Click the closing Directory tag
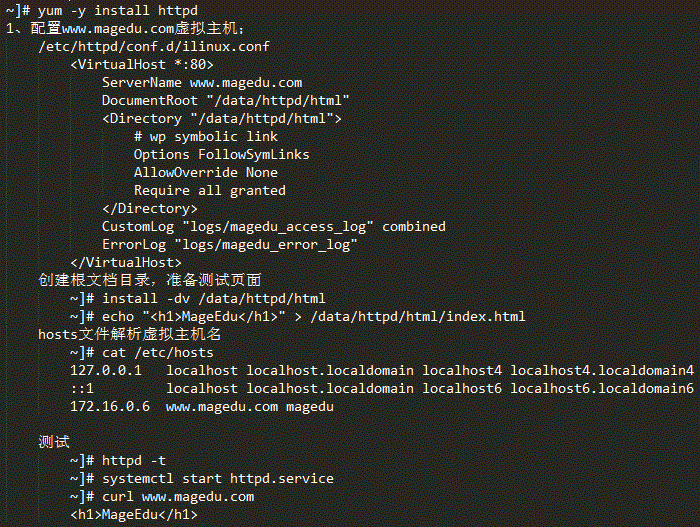 150,209
